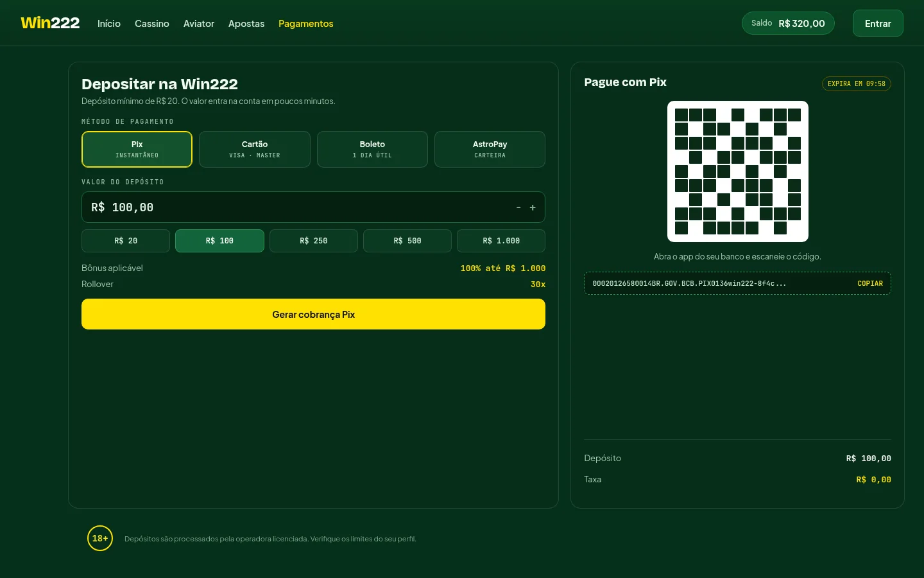Pick the R$ 500 preset amount
This screenshot has width=924, height=578.
pyautogui.click(x=407, y=241)
